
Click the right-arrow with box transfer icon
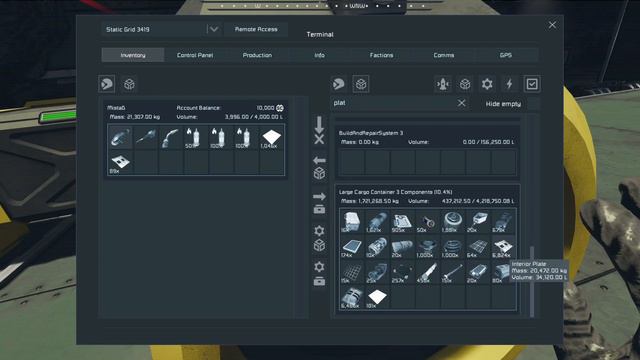319,203
